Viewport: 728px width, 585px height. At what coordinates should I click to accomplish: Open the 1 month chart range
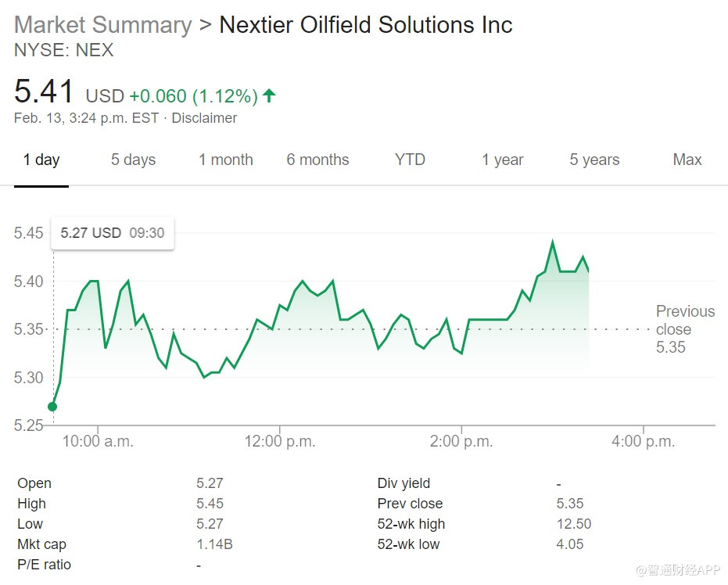click(225, 160)
